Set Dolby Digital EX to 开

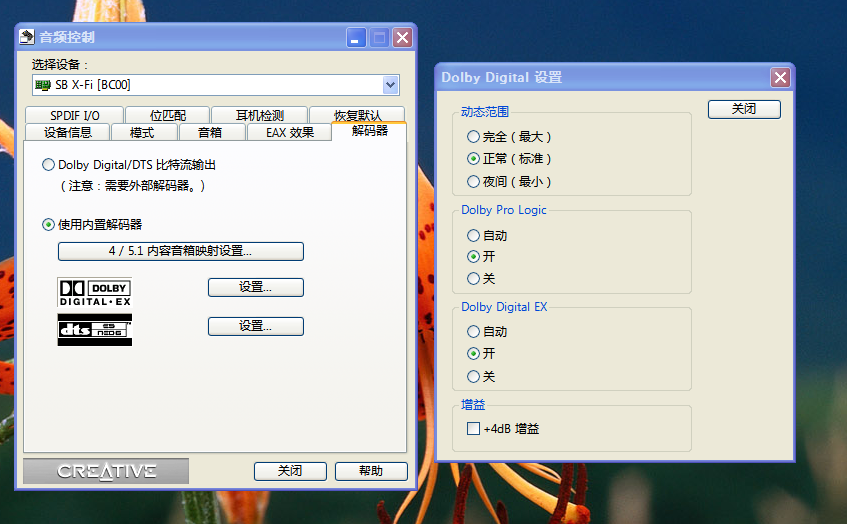[481, 354]
